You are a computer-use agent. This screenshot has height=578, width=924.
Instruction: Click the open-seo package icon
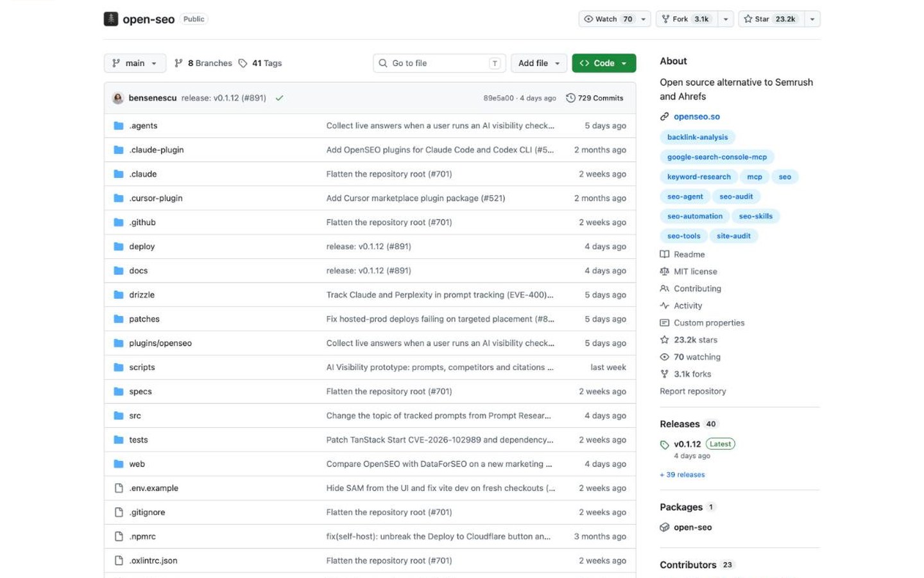pos(664,527)
